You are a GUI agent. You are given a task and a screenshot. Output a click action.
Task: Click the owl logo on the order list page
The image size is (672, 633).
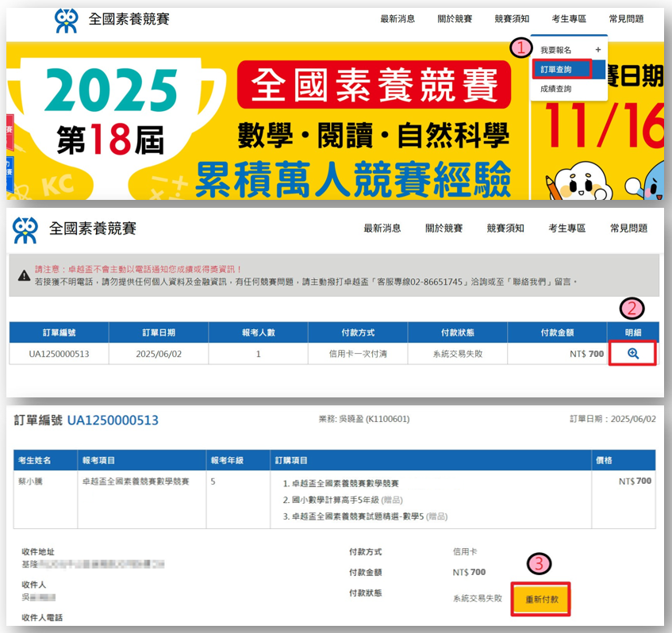(25, 230)
